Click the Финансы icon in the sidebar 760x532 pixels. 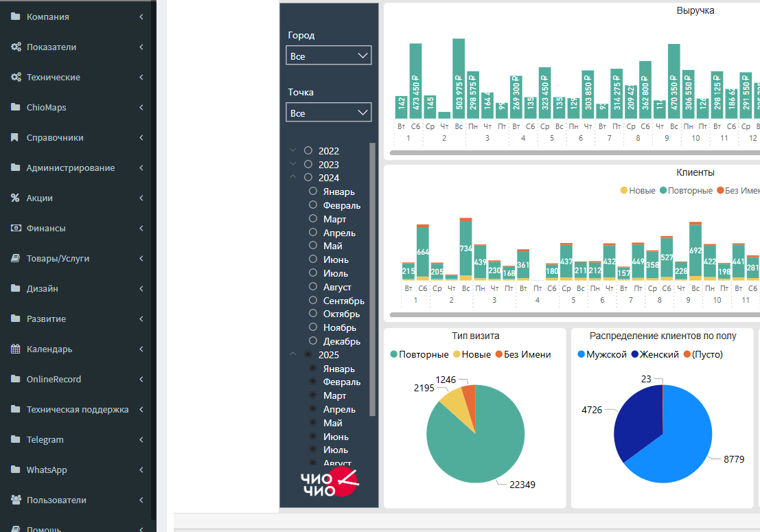[15, 228]
